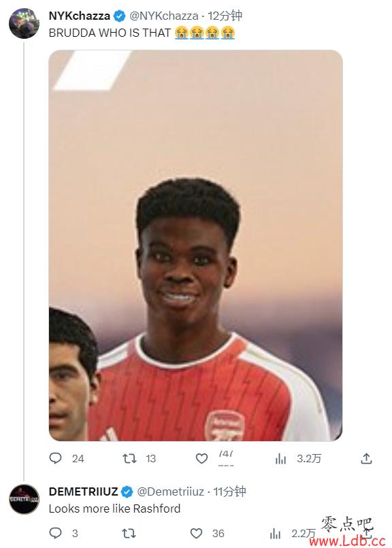Open DEMETRIIUZ's profile avatar
Viewport: 392px width, 548px height.
pos(24,499)
